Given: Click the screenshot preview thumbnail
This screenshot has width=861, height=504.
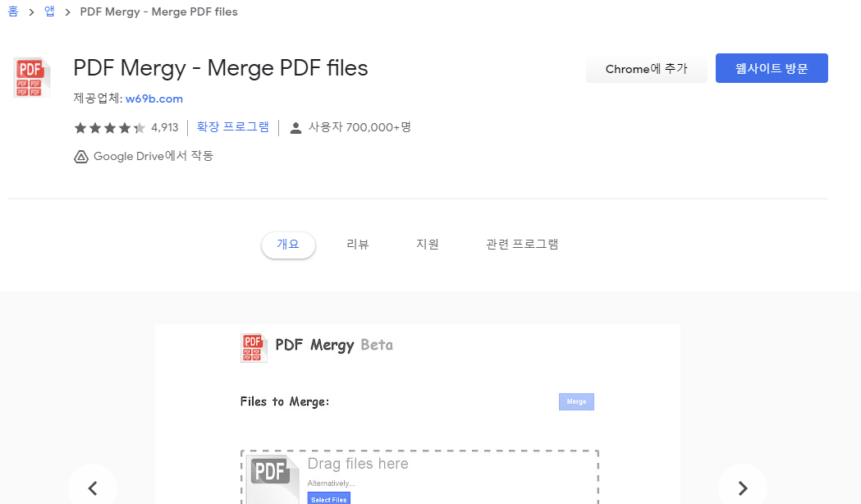Looking at the screenshot, I should point(418,414).
